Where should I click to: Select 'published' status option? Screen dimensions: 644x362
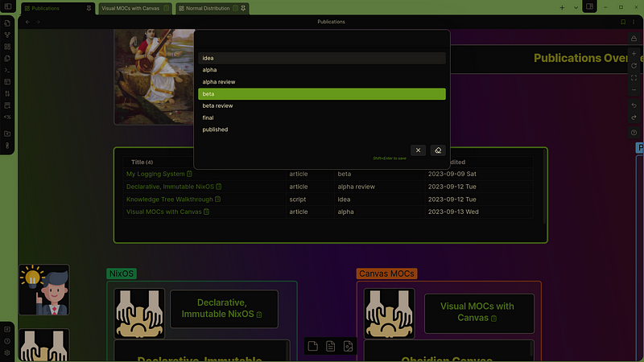click(x=321, y=130)
